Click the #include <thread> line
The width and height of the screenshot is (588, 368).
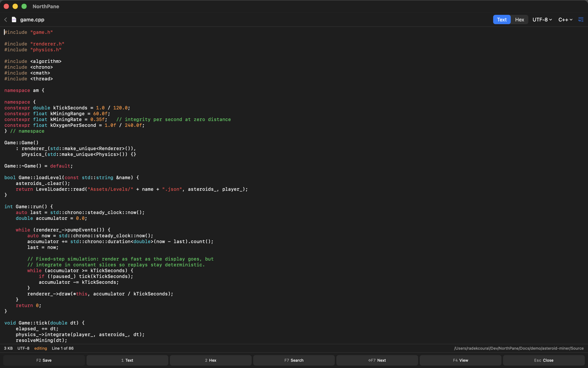click(29, 79)
